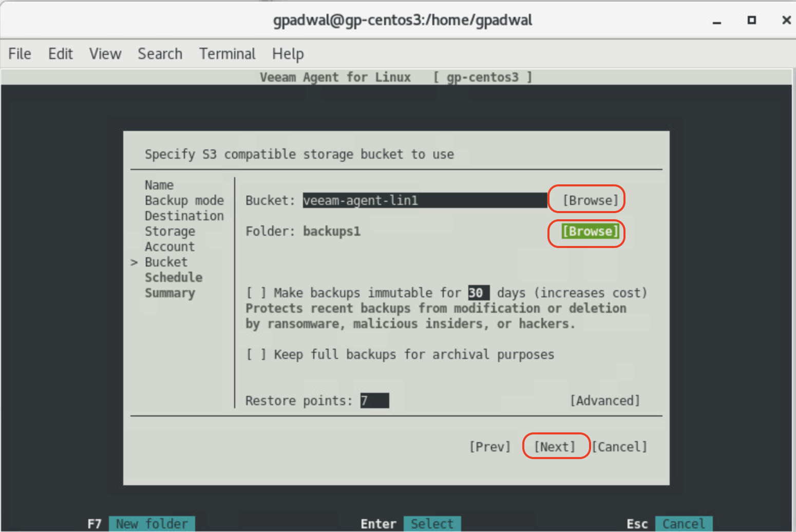Open the View menu
This screenshot has height=532, width=796.
[105, 54]
